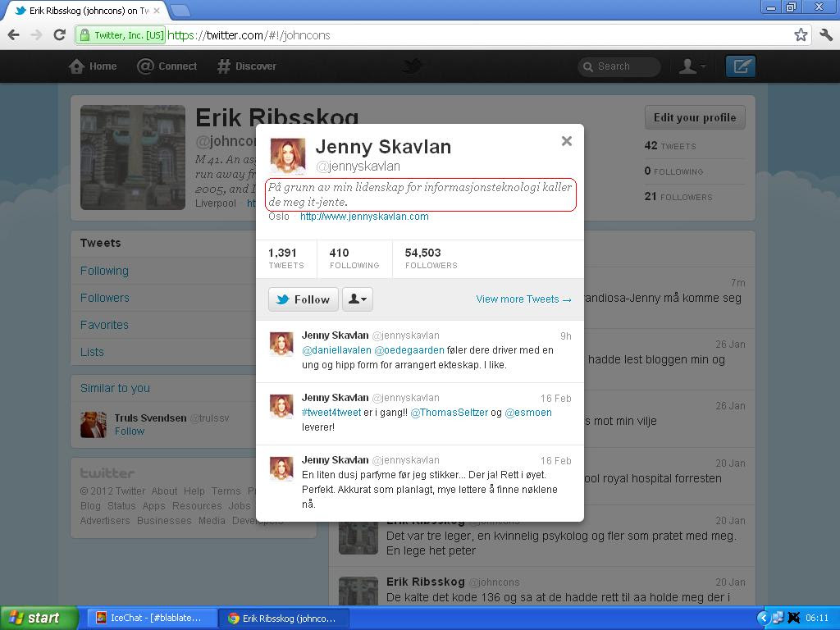Viewport: 840px width, 630px height.
Task: Open the About footer link
Action: click(x=164, y=491)
